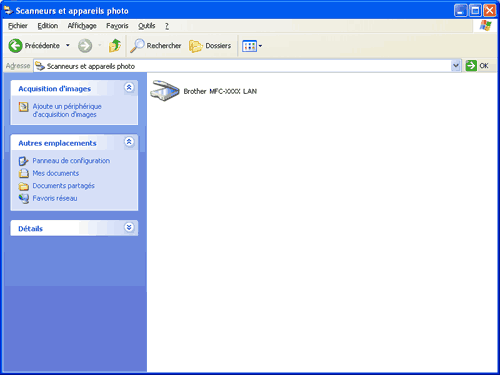
Task: Select the Brother MFC-XXXX LAN scanner
Action: click(x=203, y=91)
